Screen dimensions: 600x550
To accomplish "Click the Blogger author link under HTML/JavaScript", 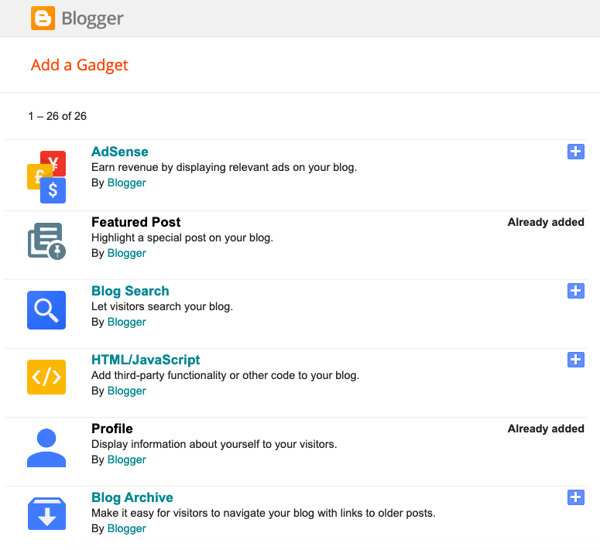I will point(127,391).
